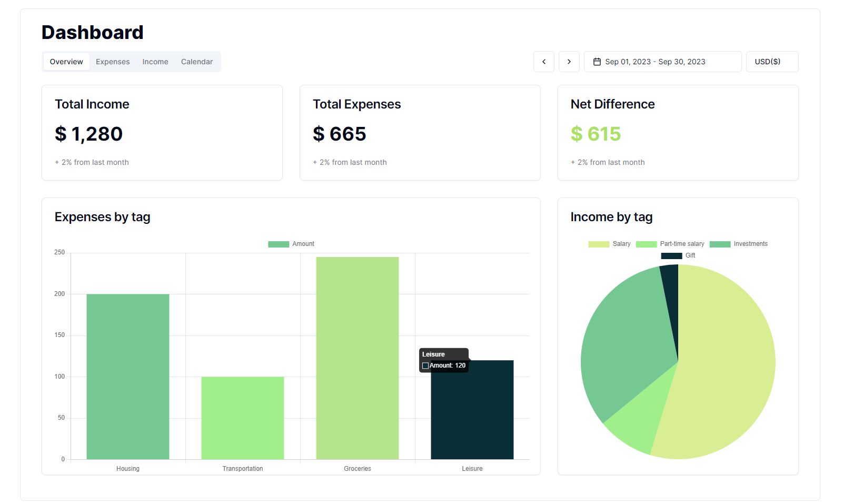This screenshot has width=843, height=504.
Task: Click '+ 2% from last month' under Total Income
Action: point(92,162)
